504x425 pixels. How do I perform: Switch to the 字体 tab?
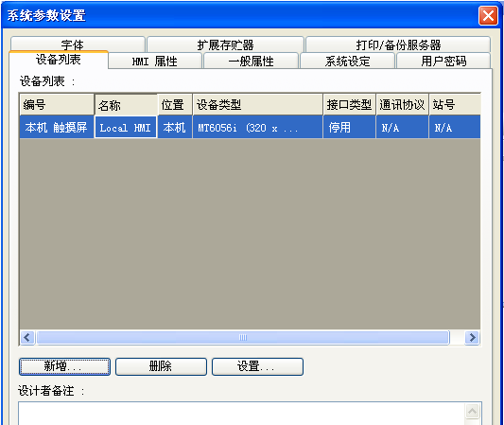(78, 44)
